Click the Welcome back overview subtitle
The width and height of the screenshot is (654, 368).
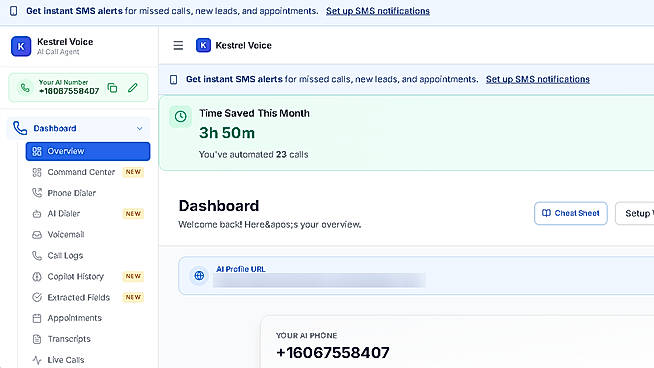click(269, 224)
